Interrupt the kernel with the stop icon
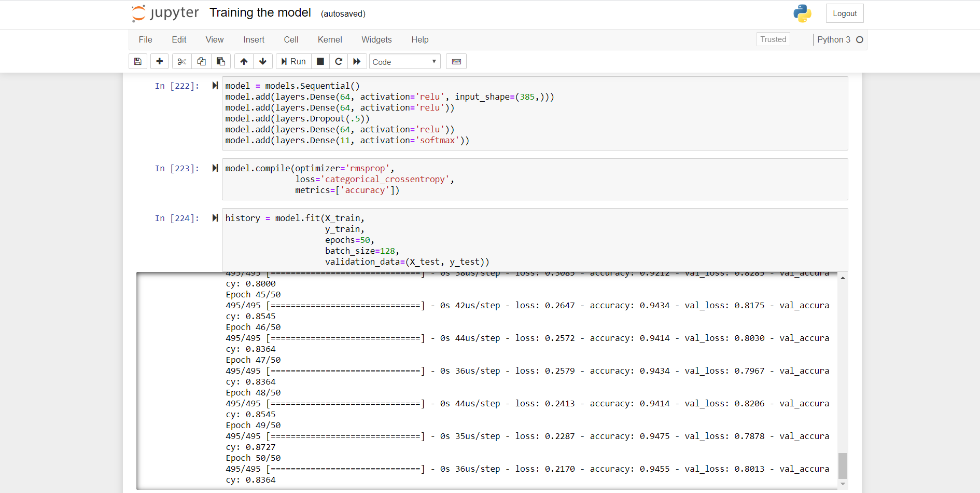980x493 pixels. 320,62
